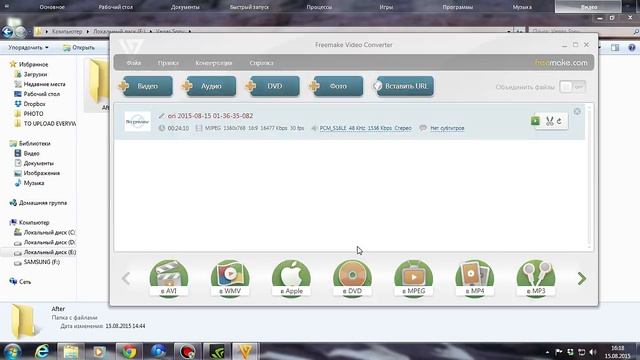The height and width of the screenshot is (360, 640).
Task: Open Упорядочить dropdown in Explorer
Action: [x=28, y=48]
